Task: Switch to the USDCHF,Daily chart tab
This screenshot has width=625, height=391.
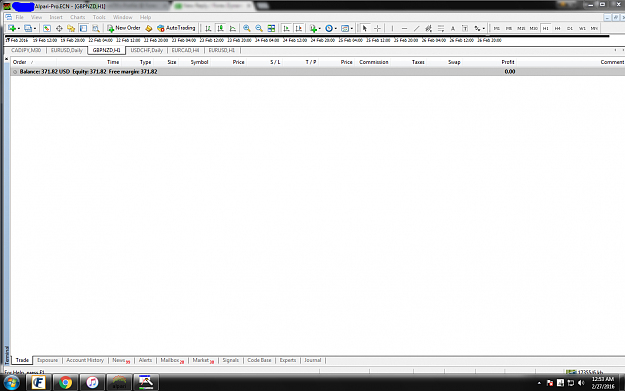Action: (x=147, y=50)
